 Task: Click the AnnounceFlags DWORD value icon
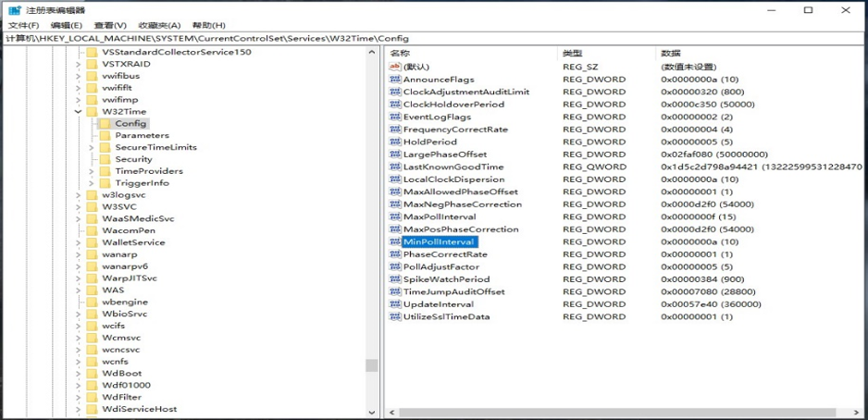coord(395,80)
